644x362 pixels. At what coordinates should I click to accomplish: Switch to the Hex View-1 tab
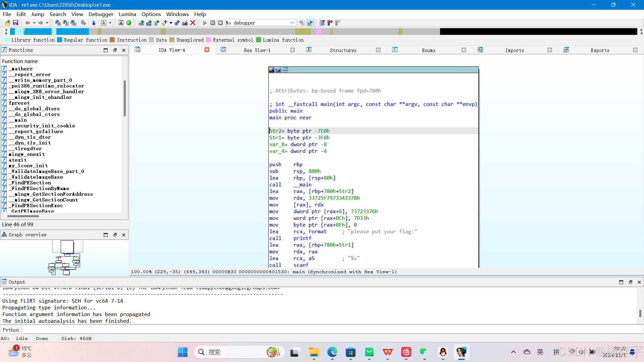(x=257, y=50)
